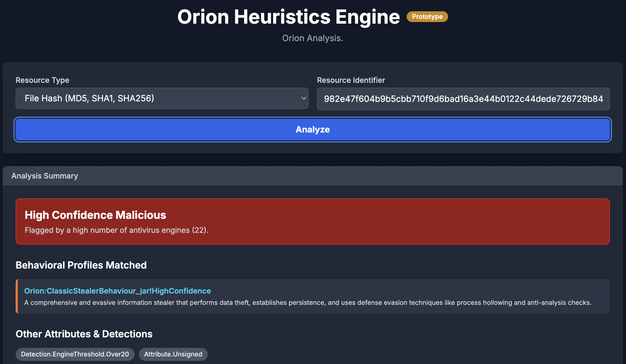Click the High Confidence Malicious verdict heading
Image resolution: width=626 pixels, height=364 pixels.
coord(95,215)
